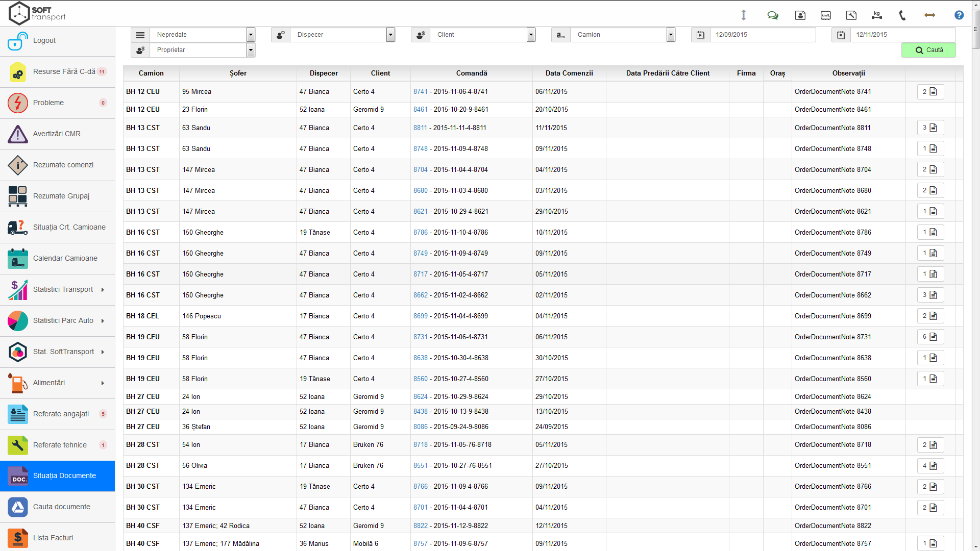This screenshot has width=980, height=551.
Task: Select cell "36 Marius" dispatcher
Action: (x=324, y=544)
